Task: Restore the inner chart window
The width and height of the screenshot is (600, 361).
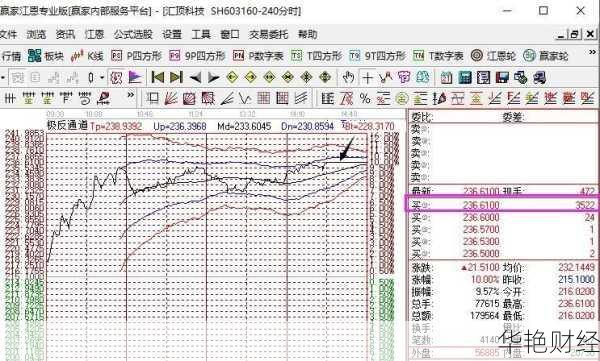Action: click(574, 34)
